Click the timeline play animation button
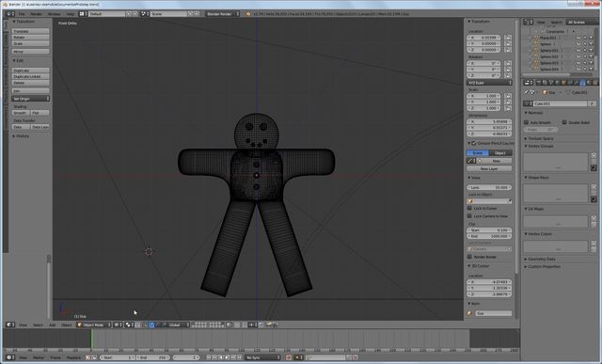This screenshot has height=364, width=602. click(227, 357)
